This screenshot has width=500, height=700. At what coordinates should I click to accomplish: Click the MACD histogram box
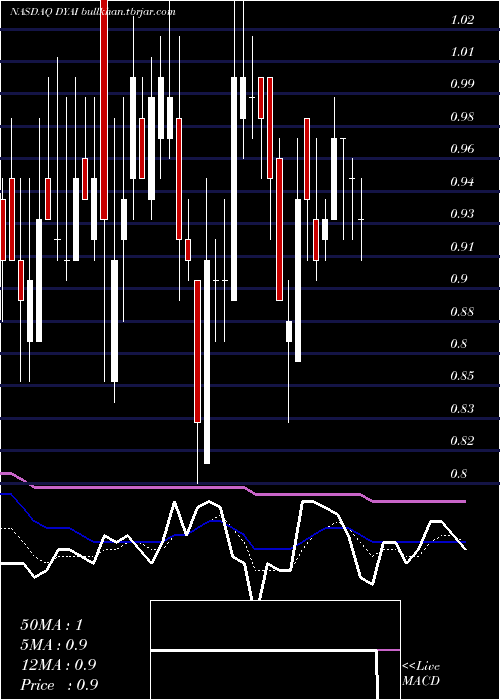(275, 650)
